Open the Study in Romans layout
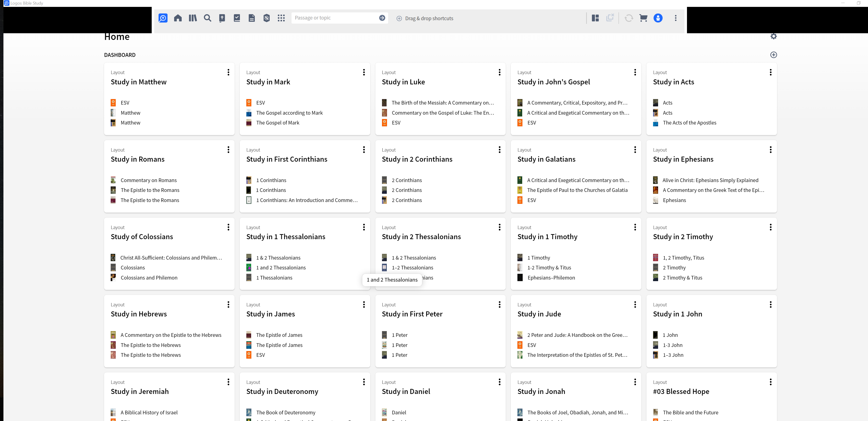 (137, 159)
